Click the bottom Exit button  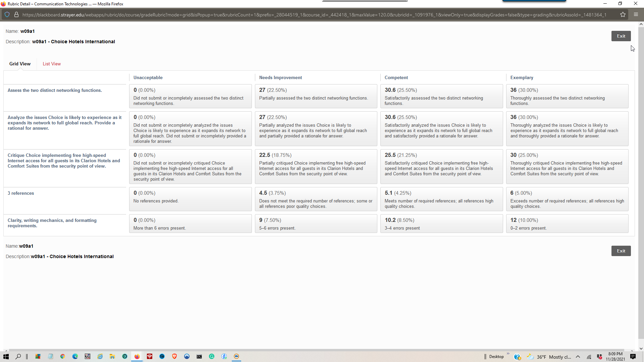coord(621,251)
